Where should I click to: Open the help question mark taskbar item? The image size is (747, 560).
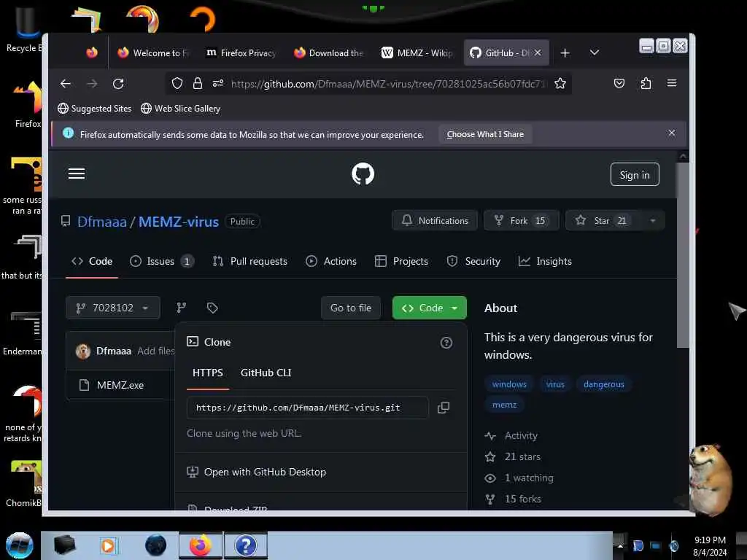point(246,545)
